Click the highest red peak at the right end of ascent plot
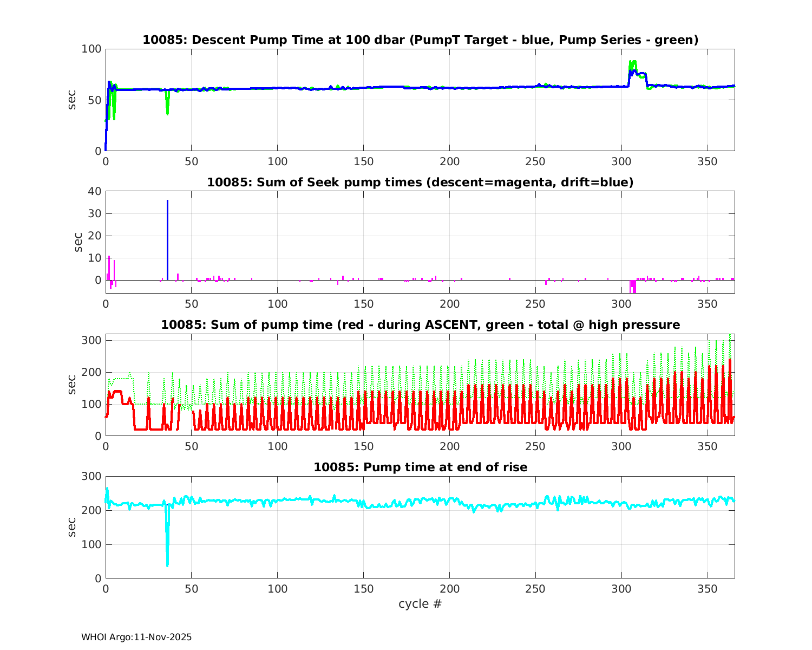The width and height of the screenshot is (812, 650). (730, 361)
